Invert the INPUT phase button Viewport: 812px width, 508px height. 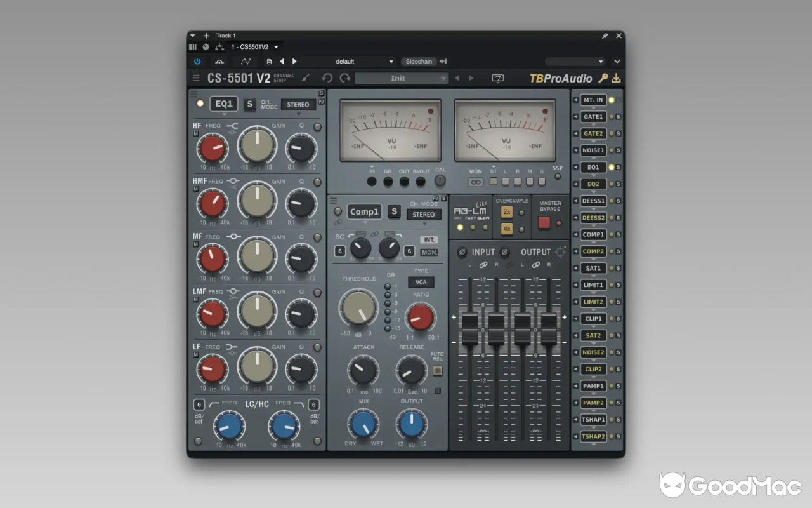coord(462,252)
